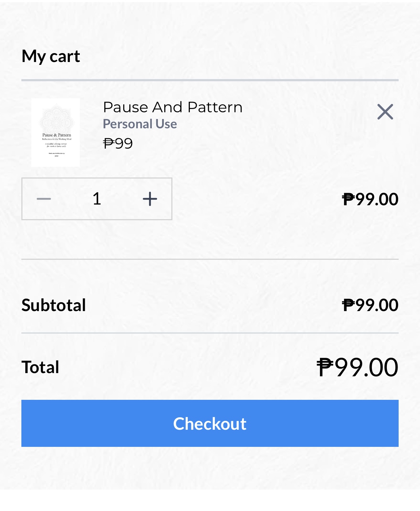Click the Subtotal amount ₱99.00
Viewport: 420px width, 511px height.
coord(370,305)
